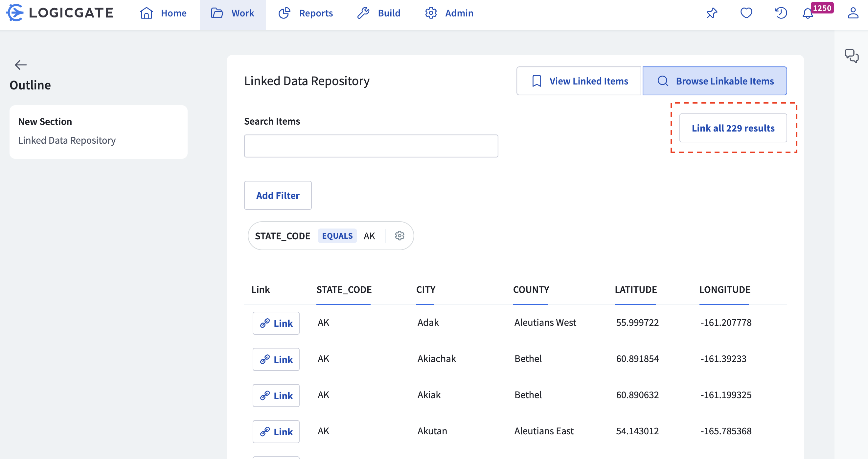This screenshot has width=868, height=459.
Task: Click the Add Filter button
Action: 278,195
